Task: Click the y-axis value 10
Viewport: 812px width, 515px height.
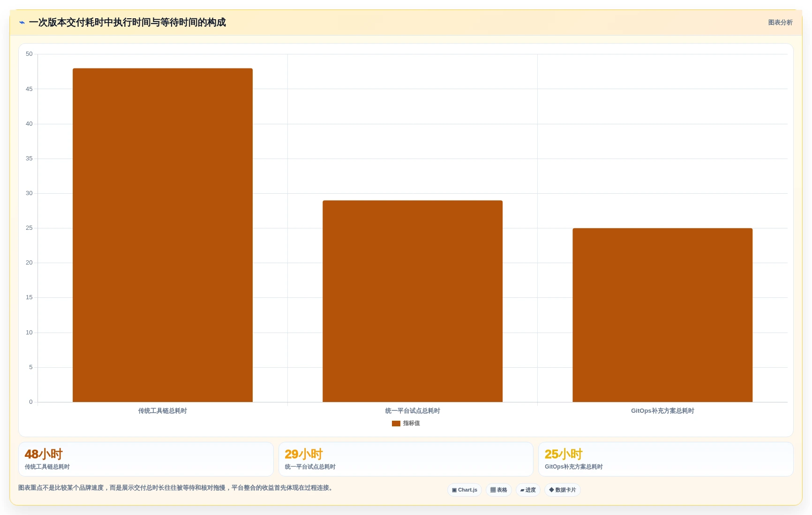Action: 29,333
